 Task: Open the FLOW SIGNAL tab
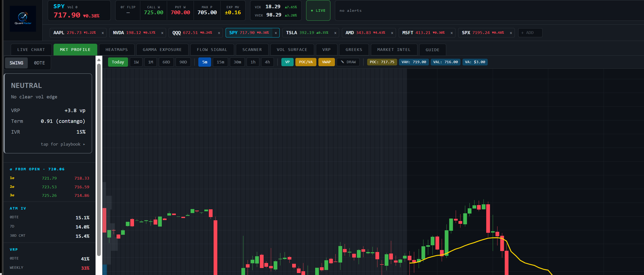click(x=212, y=50)
